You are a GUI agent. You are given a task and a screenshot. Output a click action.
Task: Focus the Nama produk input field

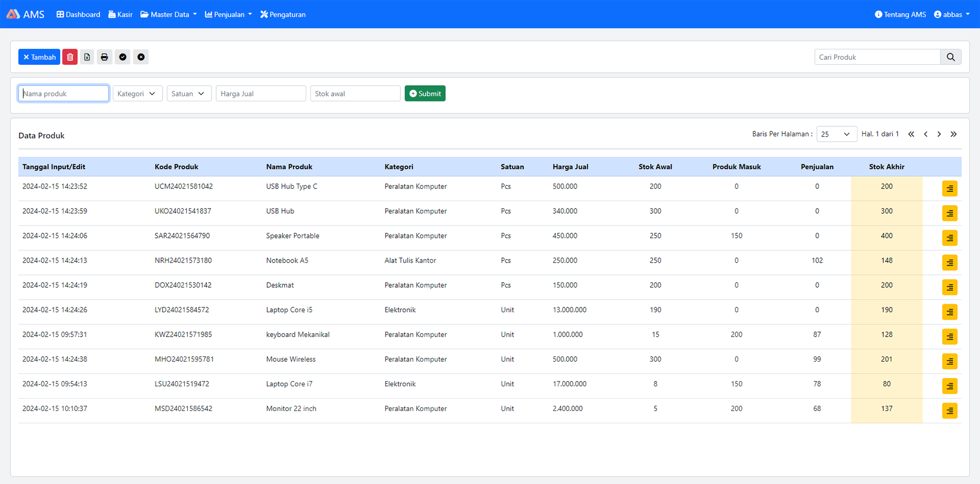pyautogui.click(x=64, y=94)
